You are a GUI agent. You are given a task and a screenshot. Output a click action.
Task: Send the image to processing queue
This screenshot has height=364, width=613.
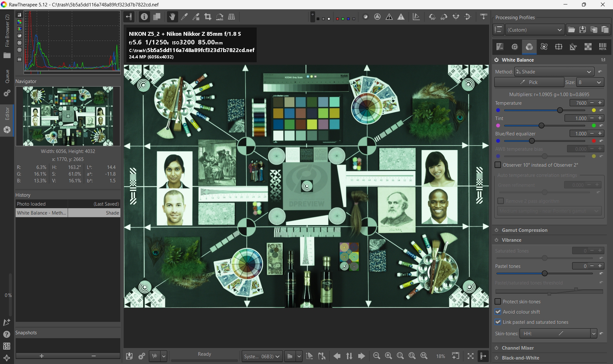[x=142, y=356]
